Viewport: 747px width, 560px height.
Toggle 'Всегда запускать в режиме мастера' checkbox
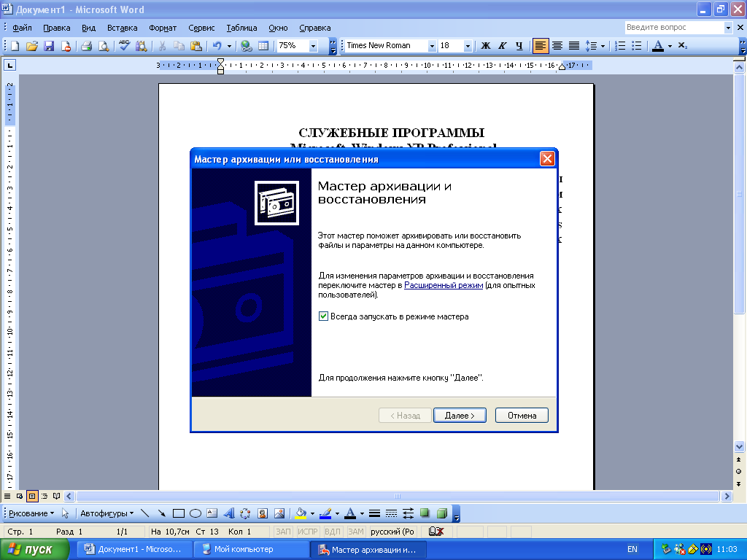[x=323, y=316]
